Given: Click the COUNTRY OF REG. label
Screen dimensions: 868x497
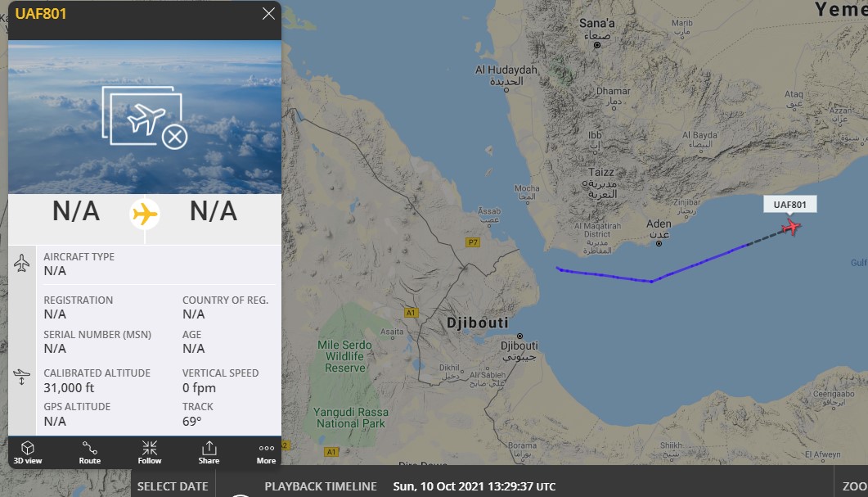Looking at the screenshot, I should click(225, 300).
